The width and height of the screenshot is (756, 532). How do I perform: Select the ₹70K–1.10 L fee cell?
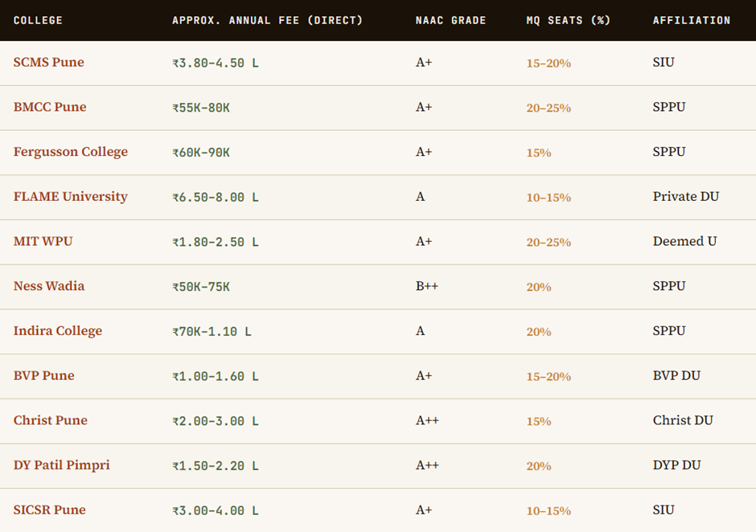[x=212, y=332]
